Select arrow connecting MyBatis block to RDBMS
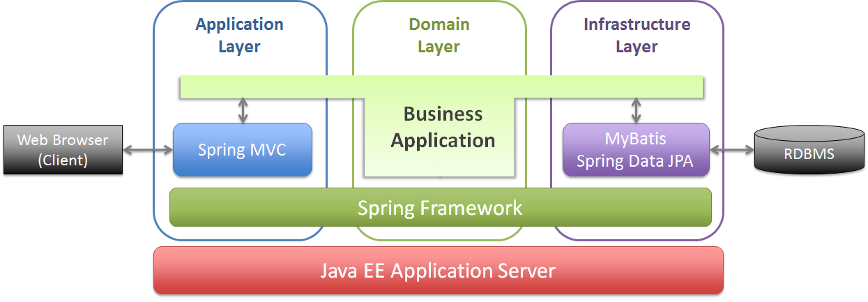The image size is (868, 302). [x=731, y=149]
